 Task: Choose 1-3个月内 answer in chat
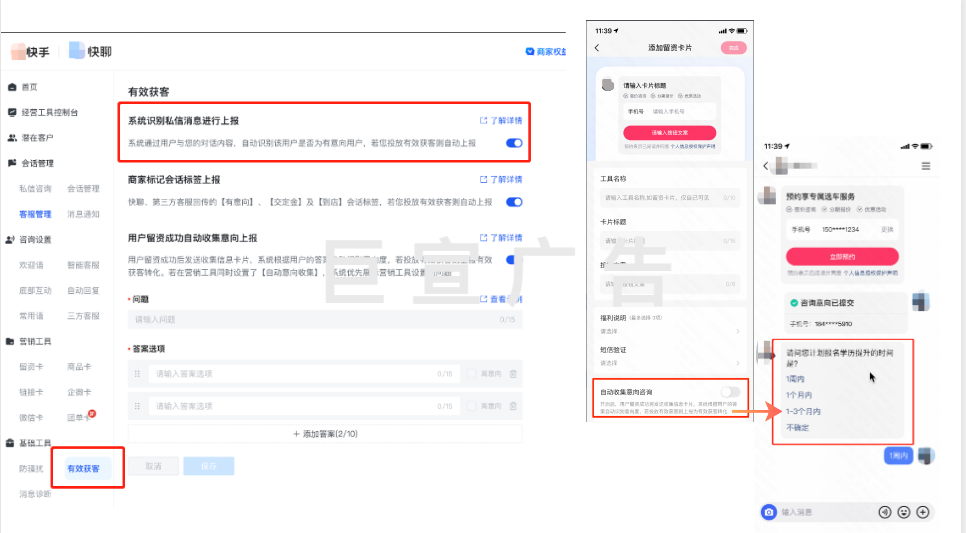click(x=803, y=411)
